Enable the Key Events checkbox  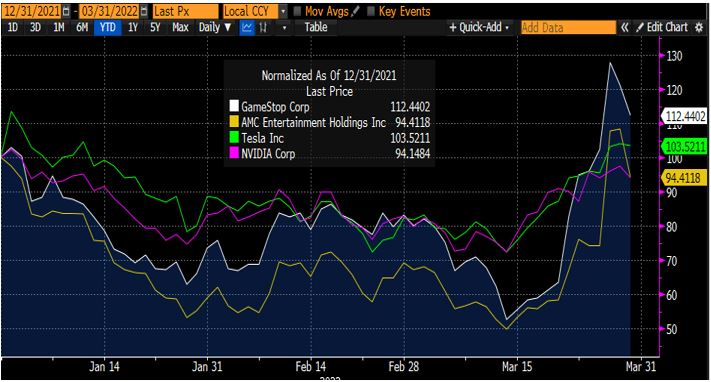371,11
